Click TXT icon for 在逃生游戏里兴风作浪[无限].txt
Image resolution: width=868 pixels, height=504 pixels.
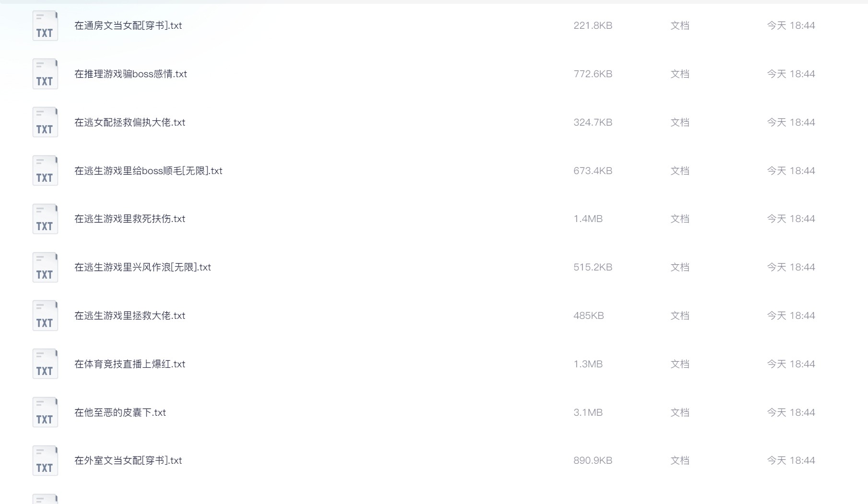[45, 267]
